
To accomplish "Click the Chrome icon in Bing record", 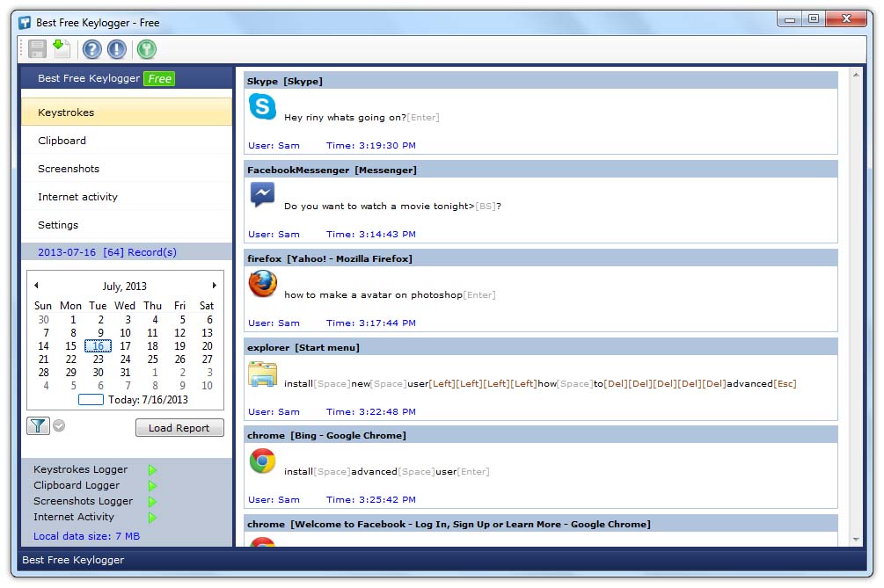I will click(x=263, y=461).
